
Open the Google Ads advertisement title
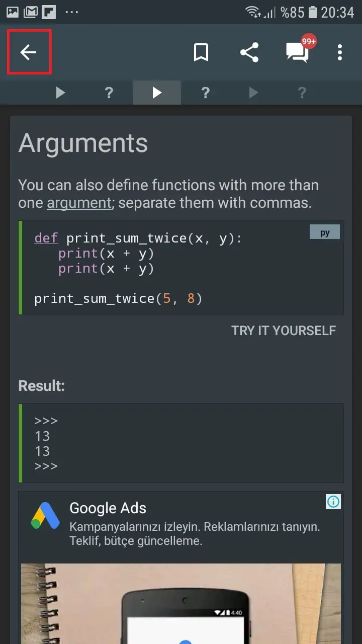[x=108, y=508]
